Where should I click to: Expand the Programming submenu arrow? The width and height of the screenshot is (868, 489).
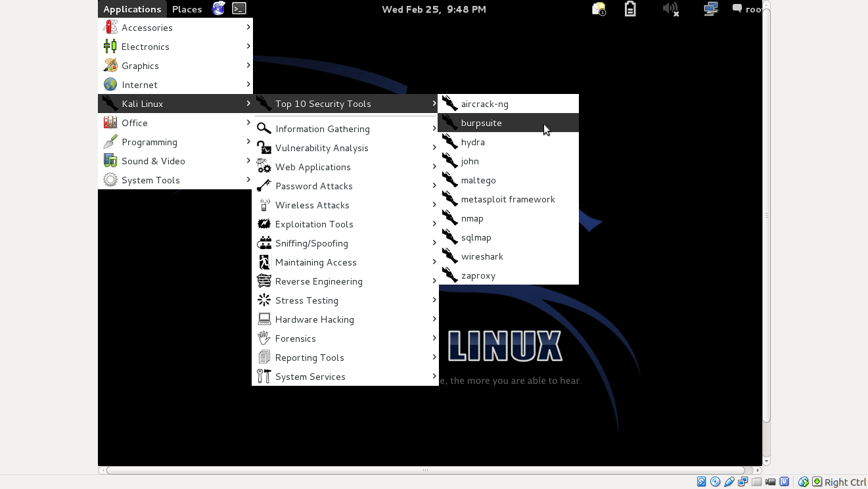tap(248, 141)
